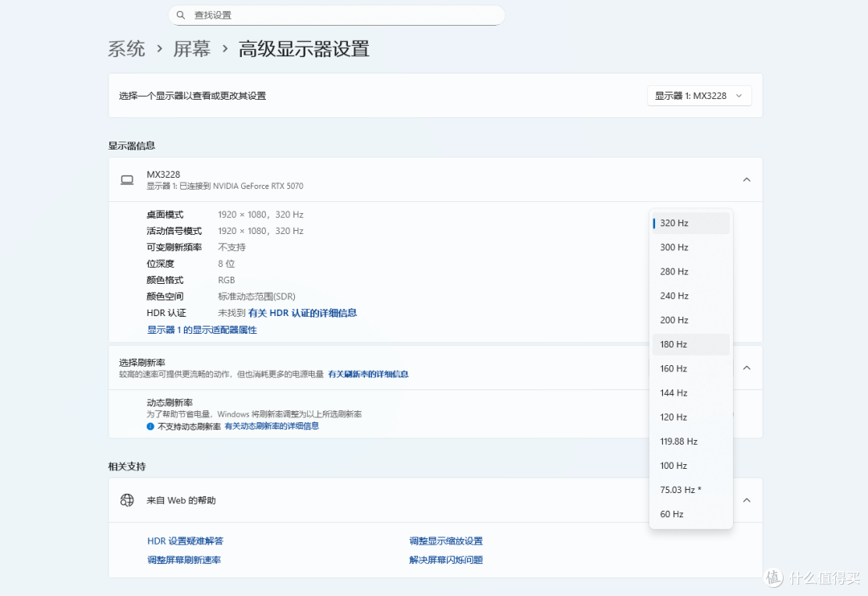Image resolution: width=868 pixels, height=596 pixels.
Task: Pick 60 Hz option
Action: tap(691, 514)
